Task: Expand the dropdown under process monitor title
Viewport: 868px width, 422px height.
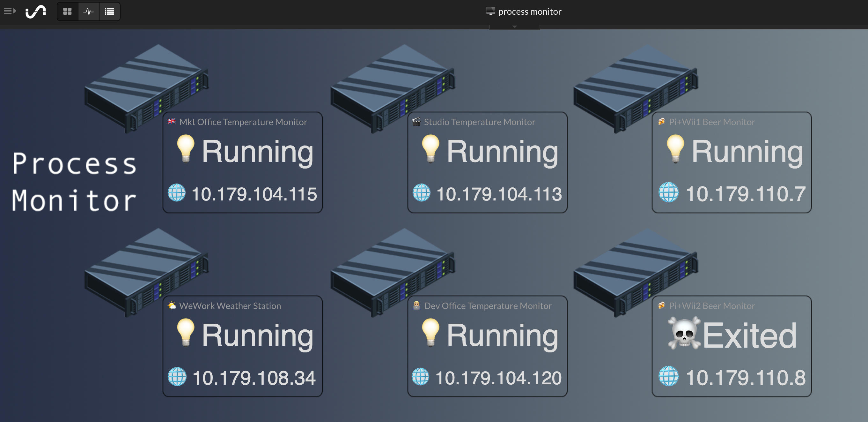Action: click(x=514, y=26)
